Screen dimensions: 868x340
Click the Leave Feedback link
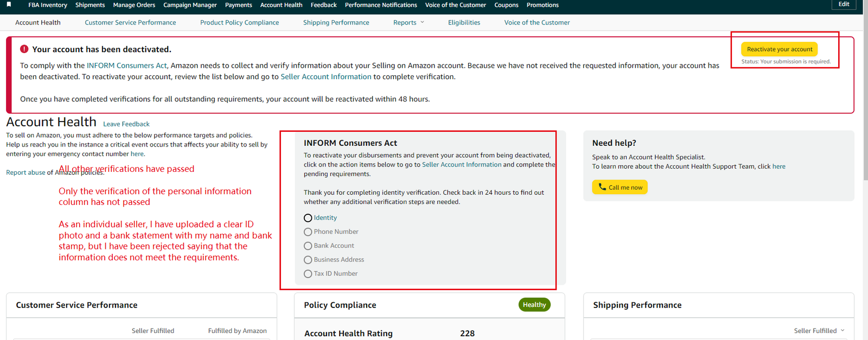pos(126,124)
